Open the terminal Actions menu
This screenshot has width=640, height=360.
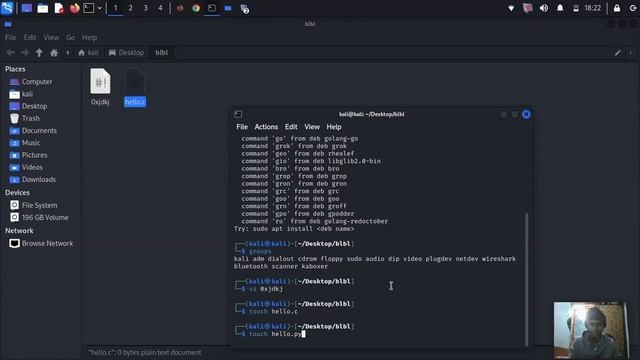click(266, 127)
